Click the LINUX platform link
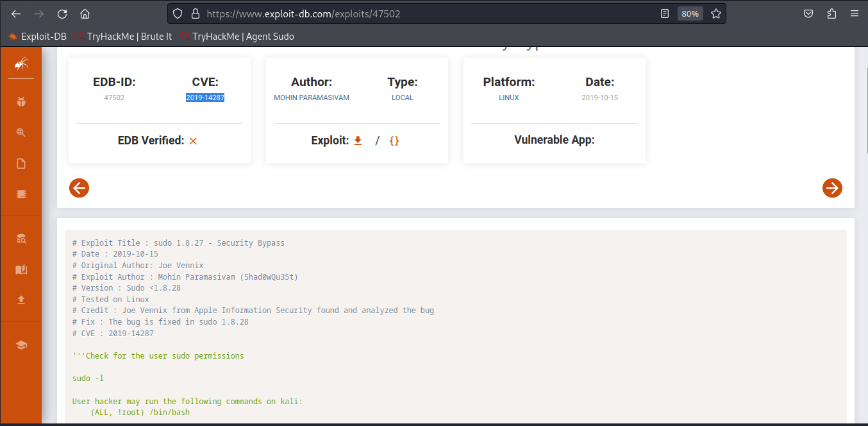868x426 pixels. pos(509,98)
